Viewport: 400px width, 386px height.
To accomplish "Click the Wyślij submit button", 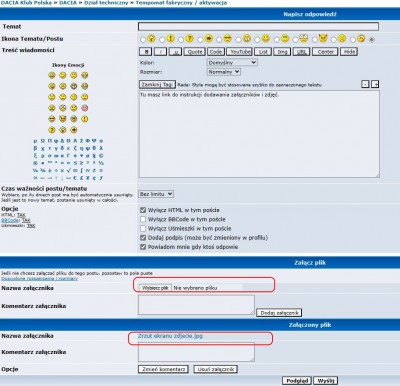I will [x=326, y=381].
